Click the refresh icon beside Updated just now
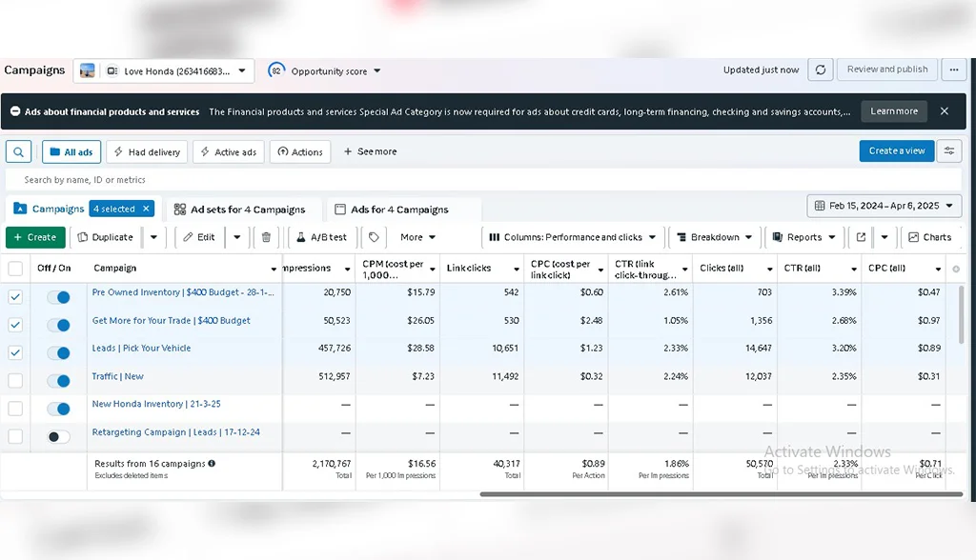Image resolution: width=976 pixels, height=560 pixels. pos(821,70)
